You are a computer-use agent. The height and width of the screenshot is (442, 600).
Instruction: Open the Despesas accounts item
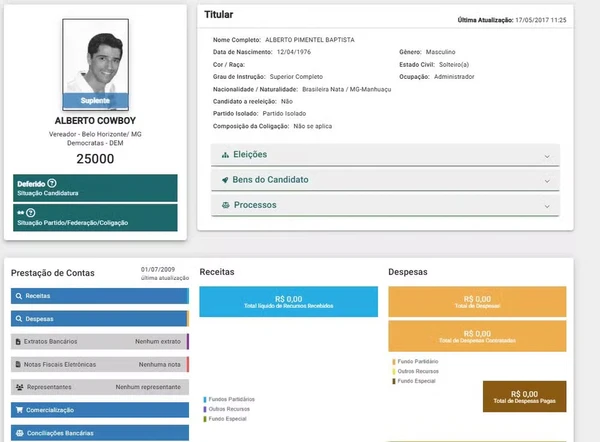pos(100,319)
